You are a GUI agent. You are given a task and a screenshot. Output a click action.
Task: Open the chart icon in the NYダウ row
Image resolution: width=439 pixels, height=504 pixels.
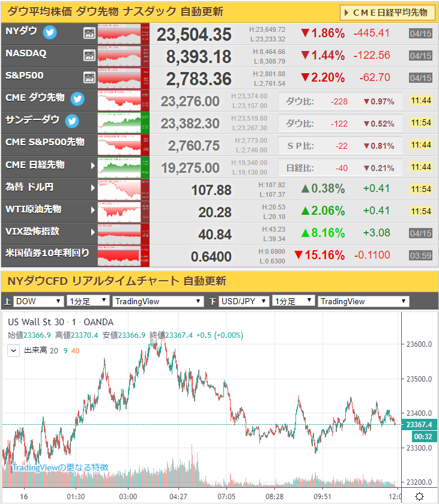tap(89, 33)
